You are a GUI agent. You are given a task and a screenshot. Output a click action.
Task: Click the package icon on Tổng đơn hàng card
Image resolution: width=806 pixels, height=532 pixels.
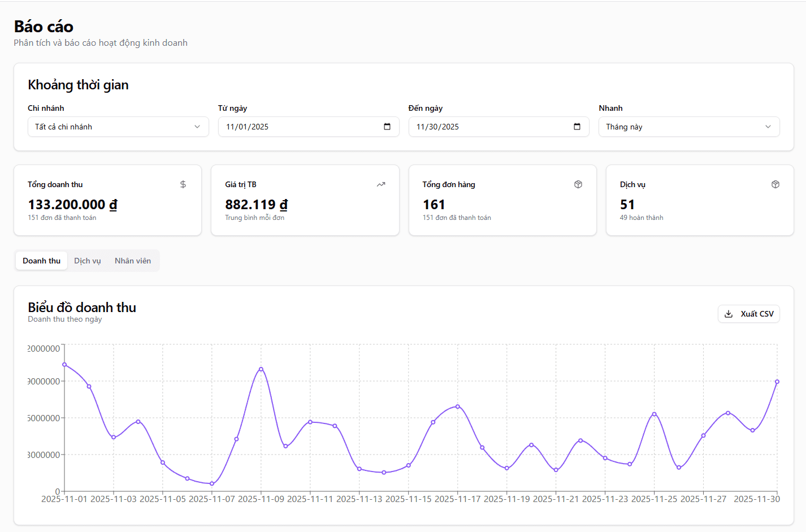point(578,184)
